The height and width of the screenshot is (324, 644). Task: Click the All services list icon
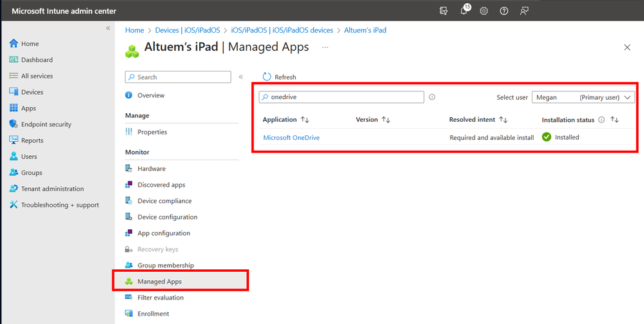click(14, 75)
